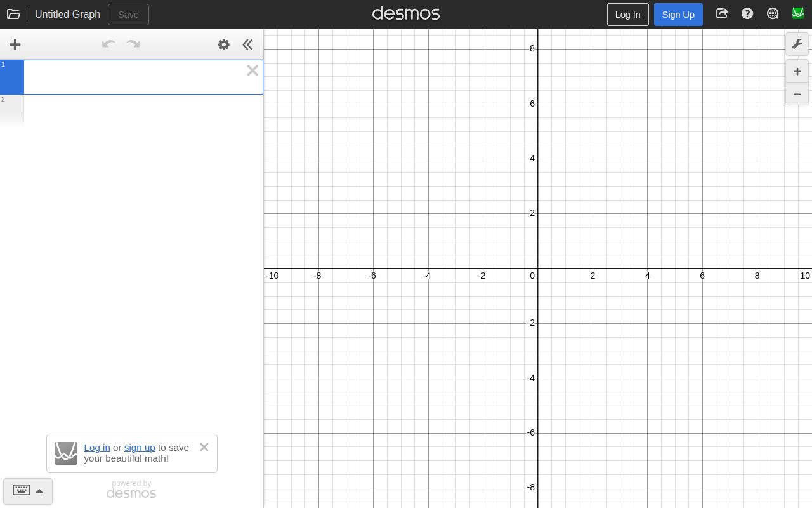Open the language globe icon

point(773,13)
